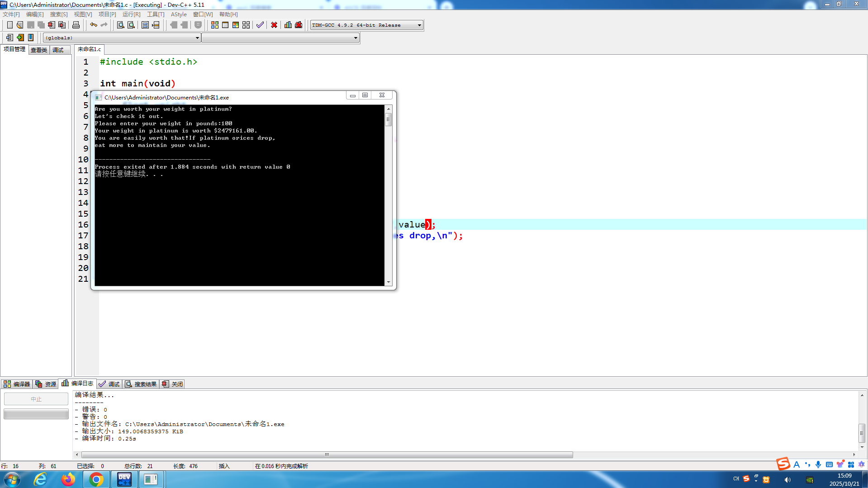Open the 搜索[S] menu
The width and height of the screenshot is (868, 488).
[59, 14]
